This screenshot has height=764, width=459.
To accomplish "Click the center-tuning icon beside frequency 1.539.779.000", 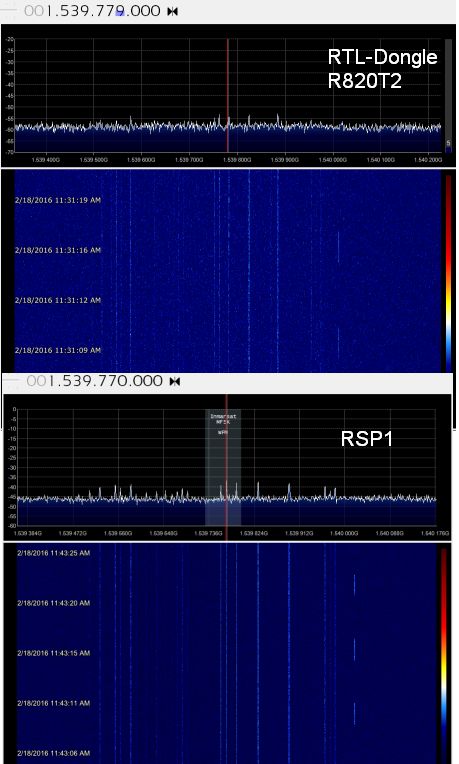I will (172, 11).
